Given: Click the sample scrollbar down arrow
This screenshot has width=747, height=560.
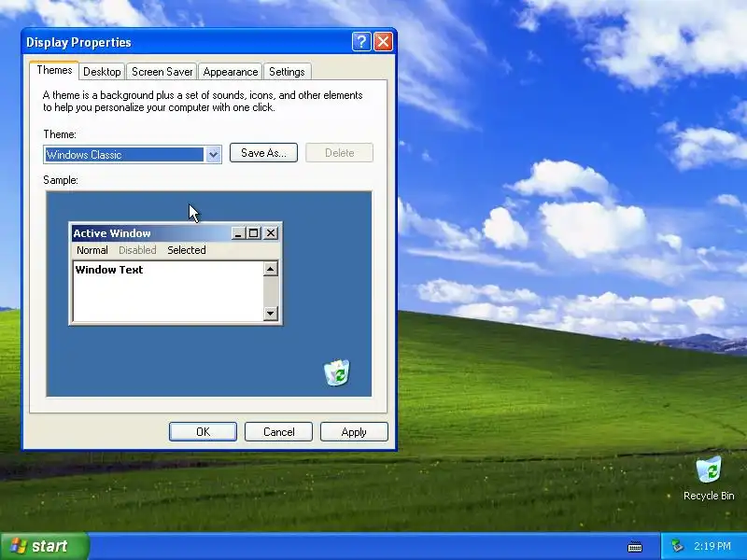Looking at the screenshot, I should coord(271,313).
